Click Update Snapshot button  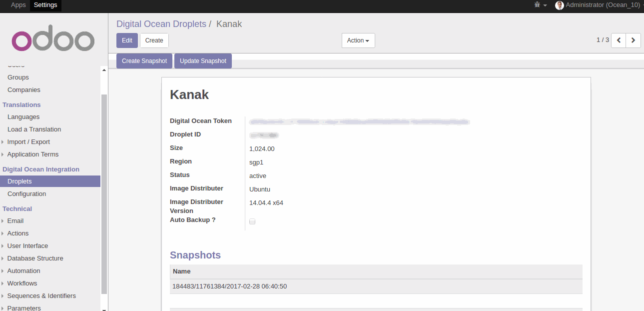point(203,61)
